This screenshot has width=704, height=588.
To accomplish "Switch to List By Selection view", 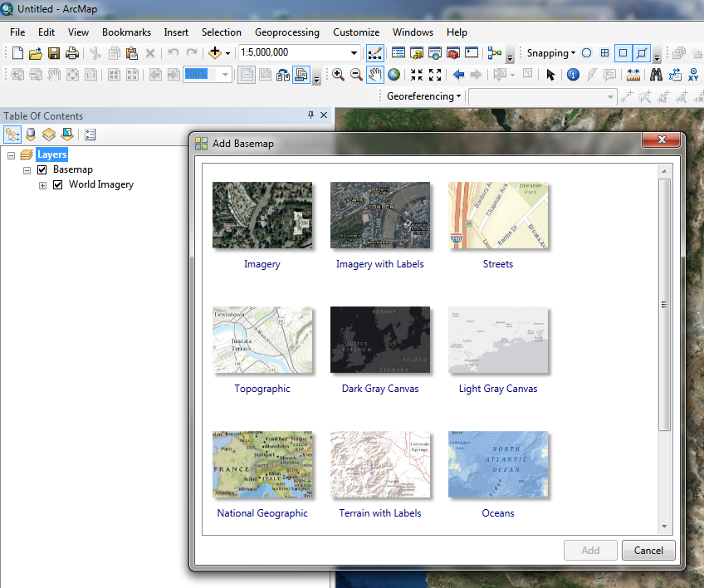I will click(67, 135).
